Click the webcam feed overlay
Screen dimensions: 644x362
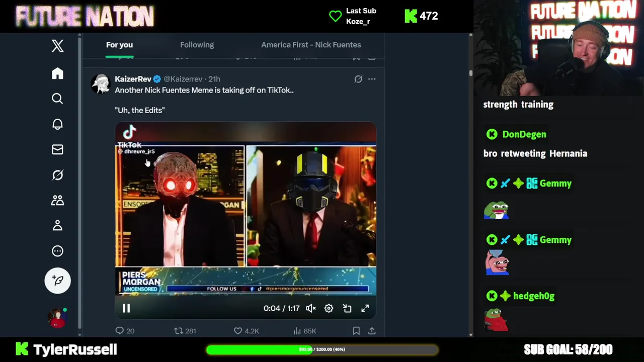558,48
